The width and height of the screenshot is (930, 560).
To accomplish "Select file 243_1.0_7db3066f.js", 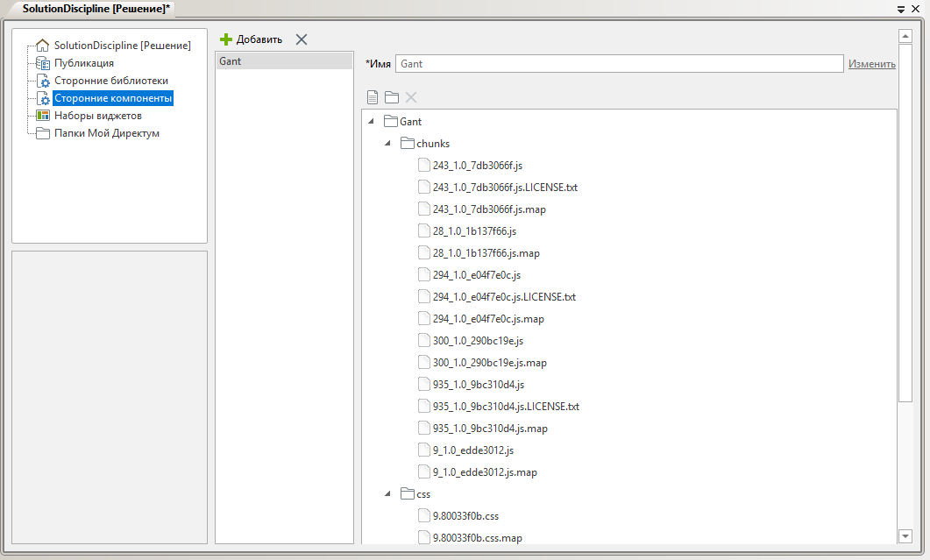I will (477, 166).
